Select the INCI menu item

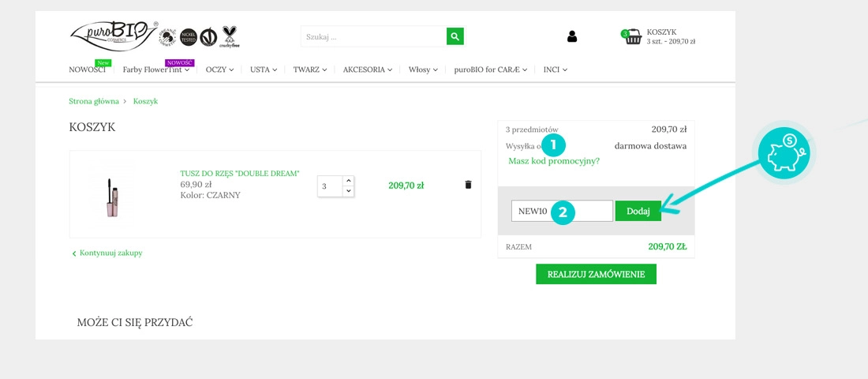[x=555, y=69]
